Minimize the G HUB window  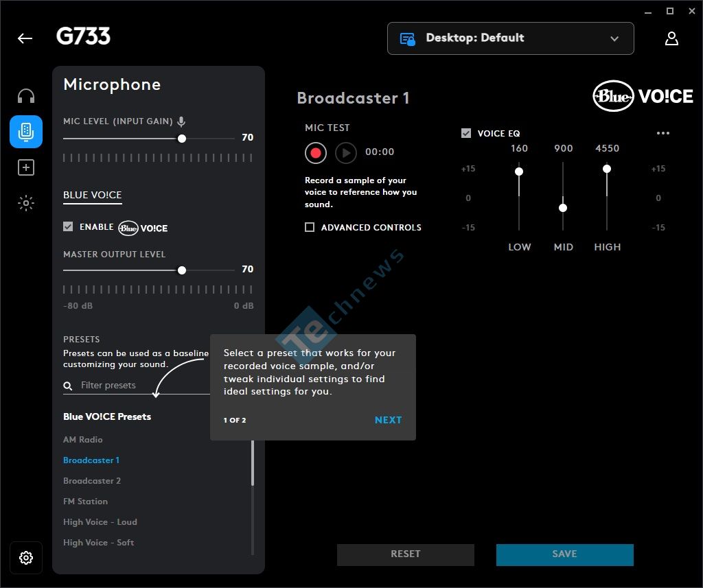click(648, 12)
